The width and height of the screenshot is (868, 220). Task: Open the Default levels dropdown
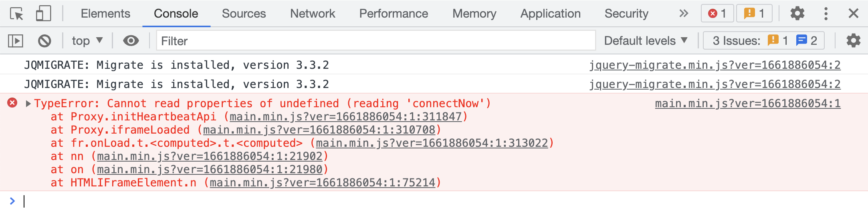coord(646,41)
